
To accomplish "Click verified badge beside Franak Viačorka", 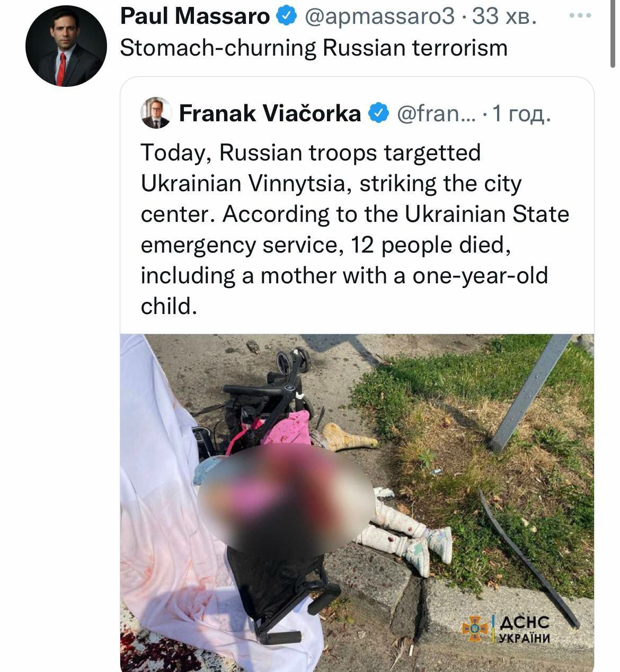I will click(x=378, y=113).
